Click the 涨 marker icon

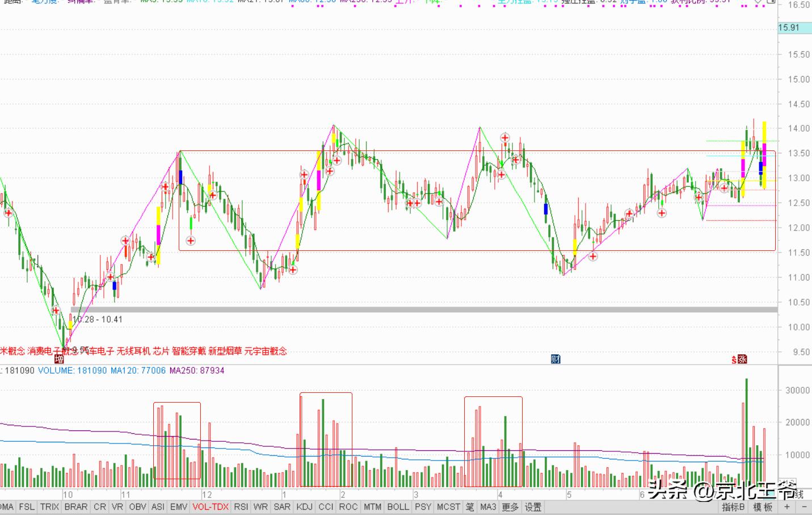point(742,359)
